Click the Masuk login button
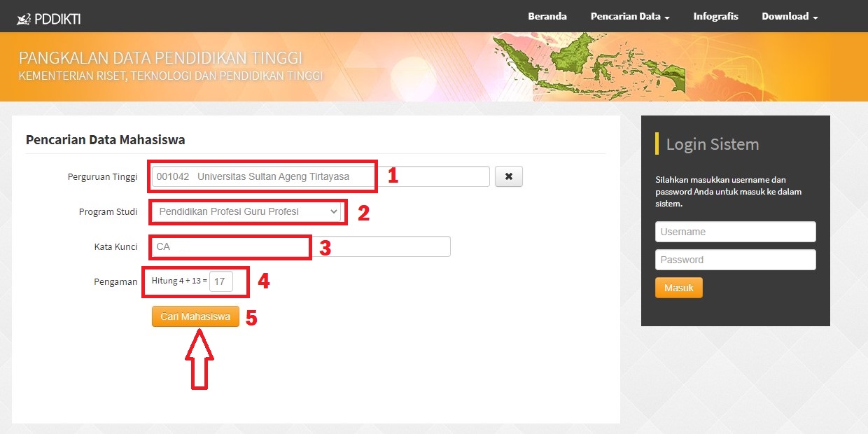This screenshot has height=434, width=868. (x=678, y=287)
